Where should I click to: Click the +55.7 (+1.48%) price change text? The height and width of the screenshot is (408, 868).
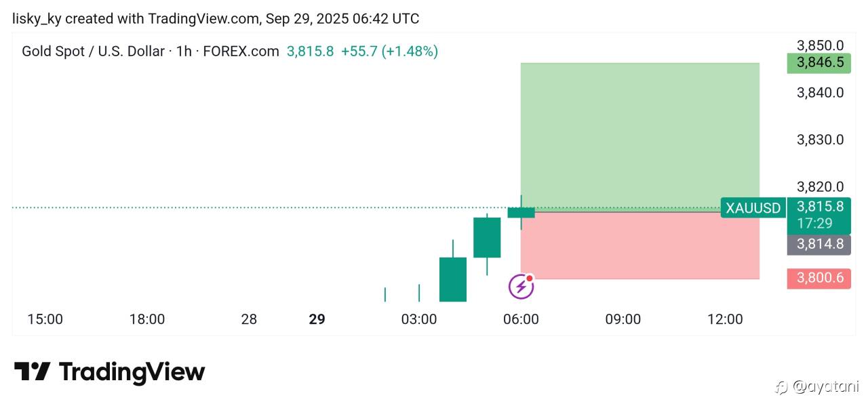(x=389, y=51)
